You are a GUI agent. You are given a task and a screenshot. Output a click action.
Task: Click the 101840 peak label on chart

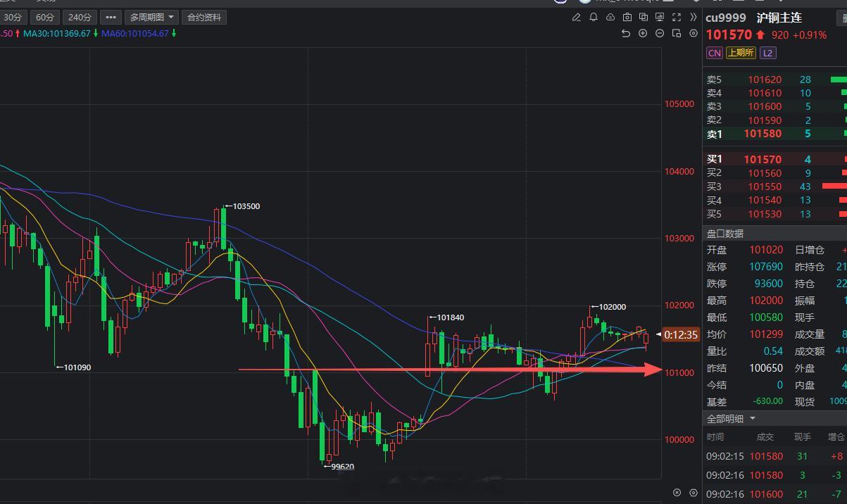[x=451, y=317]
